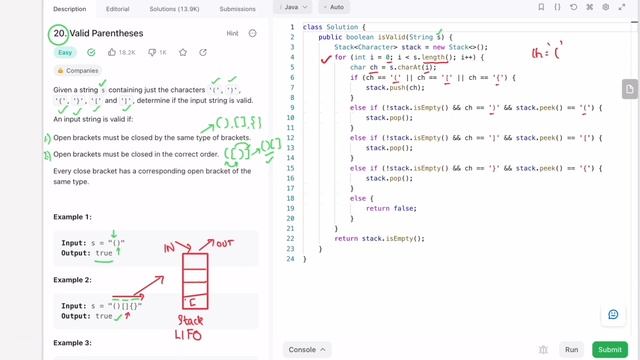Open the more options icon beside Hint
Viewport: 640px width, 360px height.
coord(253,33)
